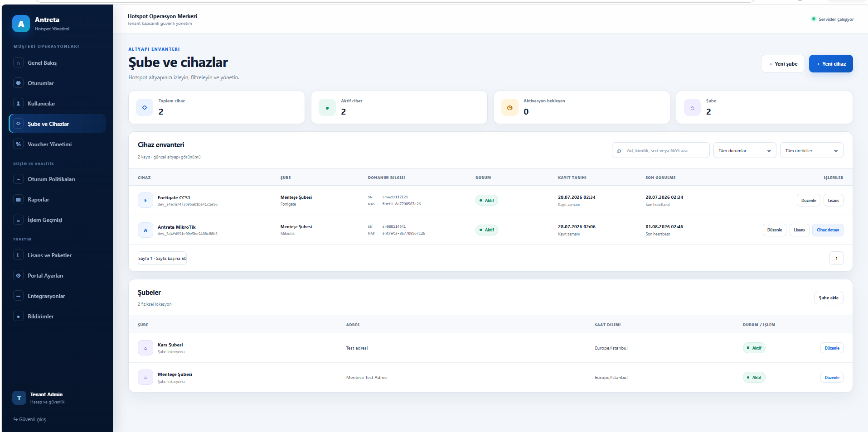Click the Lisans ve Paketler icon
Image resolution: width=868 pixels, height=432 pixels.
tap(18, 255)
